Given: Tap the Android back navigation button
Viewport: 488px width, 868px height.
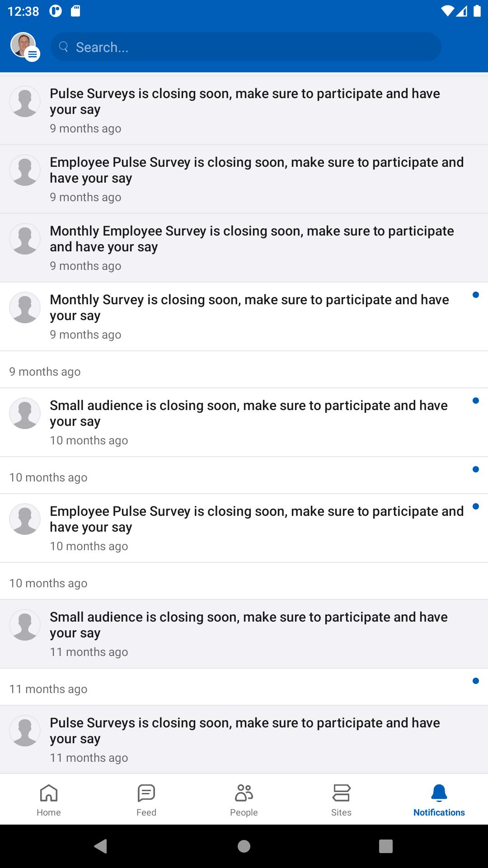Looking at the screenshot, I should coord(101,846).
